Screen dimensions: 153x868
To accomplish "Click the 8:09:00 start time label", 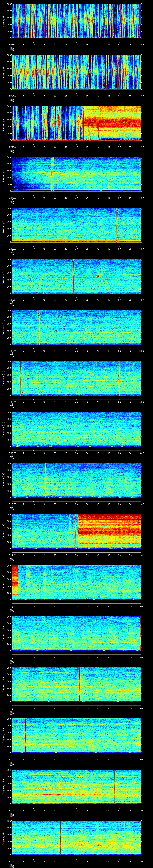I will point(12,453).
